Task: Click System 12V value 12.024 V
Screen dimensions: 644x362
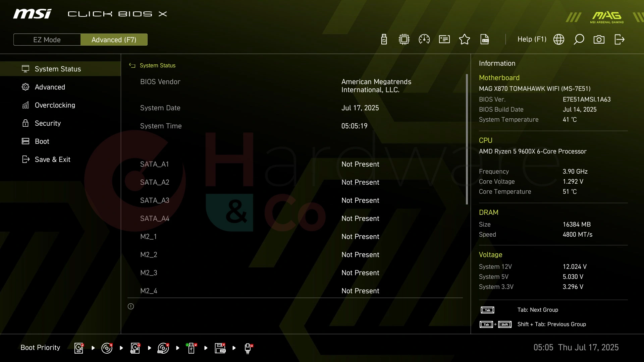Action: [x=575, y=267]
